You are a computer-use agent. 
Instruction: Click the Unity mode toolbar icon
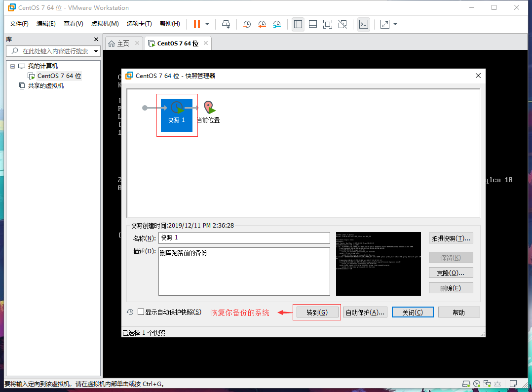pyautogui.click(x=342, y=24)
